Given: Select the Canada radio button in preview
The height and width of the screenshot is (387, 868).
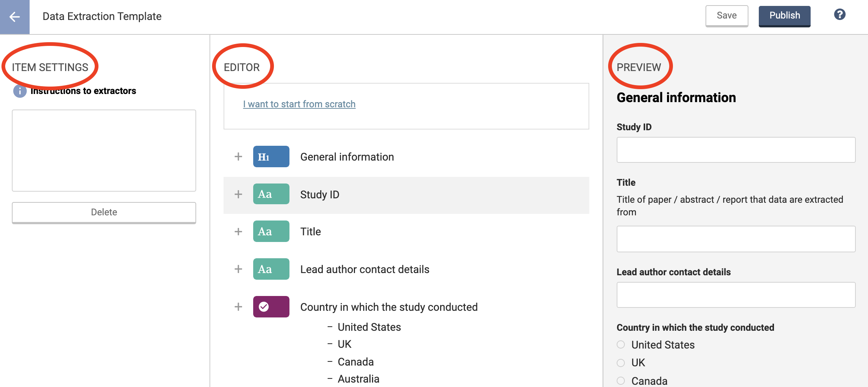Looking at the screenshot, I should point(621,381).
